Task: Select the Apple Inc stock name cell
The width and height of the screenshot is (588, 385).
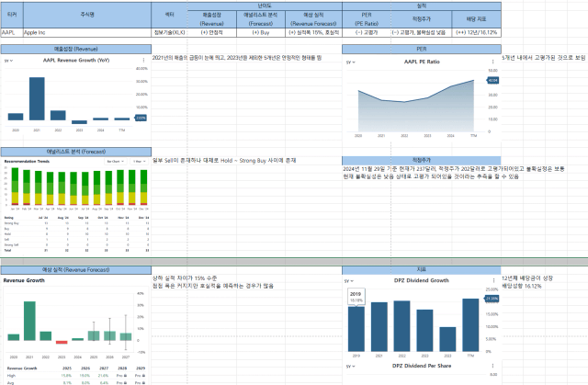Action: [87, 32]
